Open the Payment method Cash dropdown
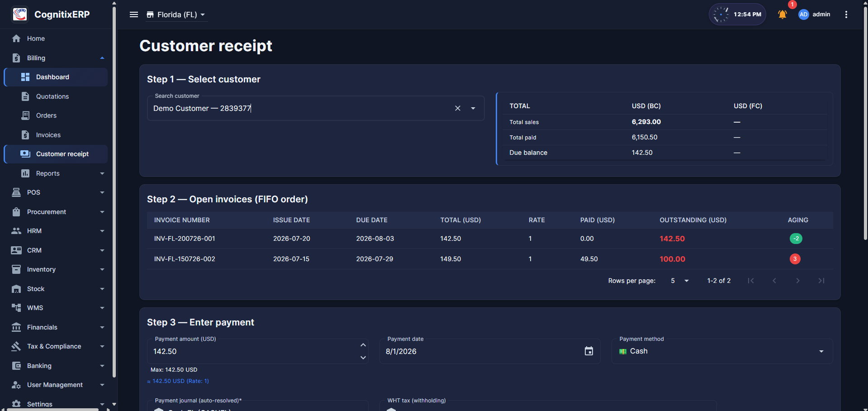Image resolution: width=868 pixels, height=411 pixels. pos(722,351)
